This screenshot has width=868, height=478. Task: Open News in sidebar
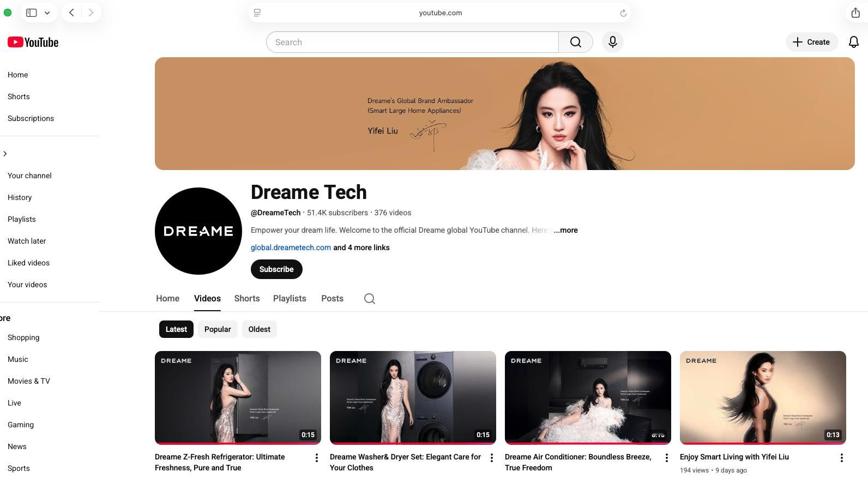point(17,446)
